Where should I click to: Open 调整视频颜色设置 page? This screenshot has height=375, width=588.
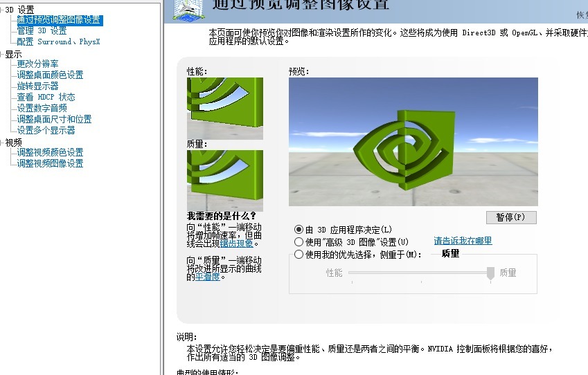coord(50,152)
